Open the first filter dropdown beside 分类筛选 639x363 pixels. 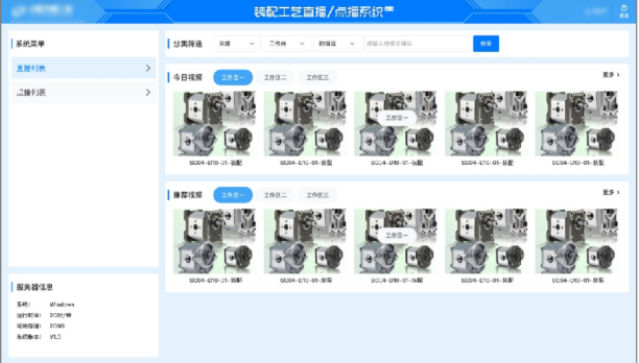pyautogui.click(x=237, y=44)
